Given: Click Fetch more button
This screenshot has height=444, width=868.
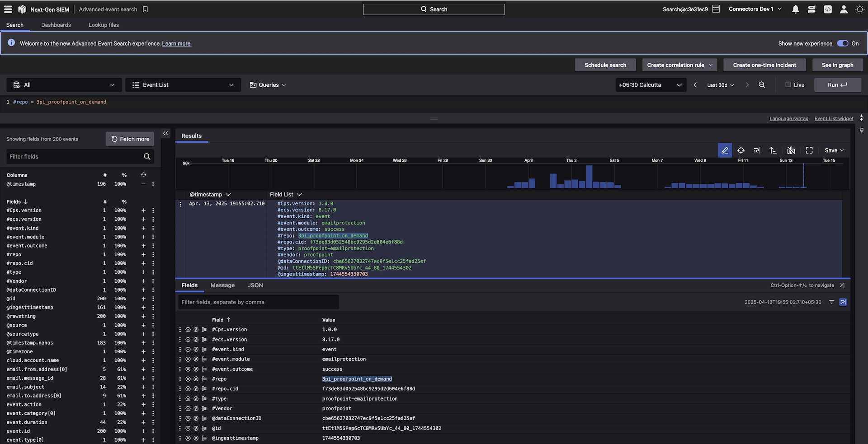Looking at the screenshot, I should [130, 139].
